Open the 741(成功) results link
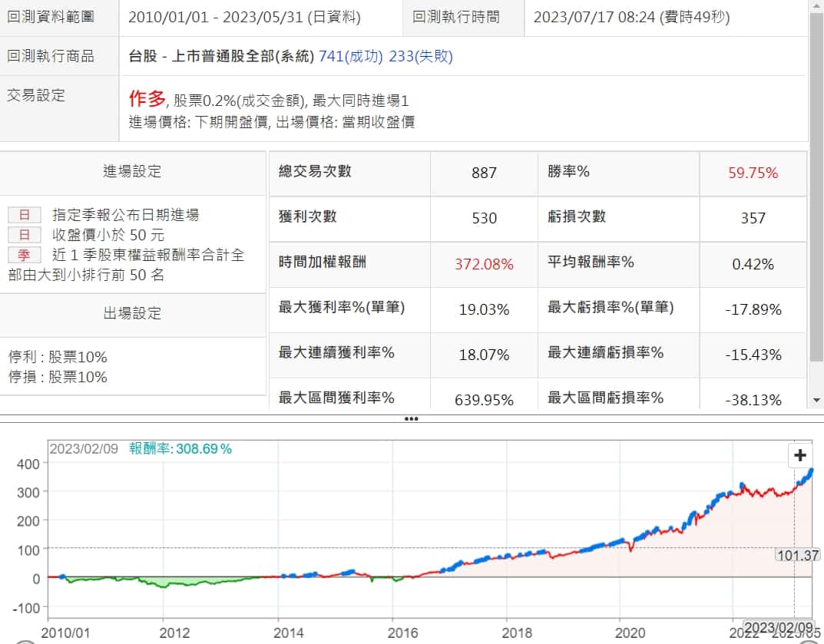The image size is (824, 644). point(352,56)
